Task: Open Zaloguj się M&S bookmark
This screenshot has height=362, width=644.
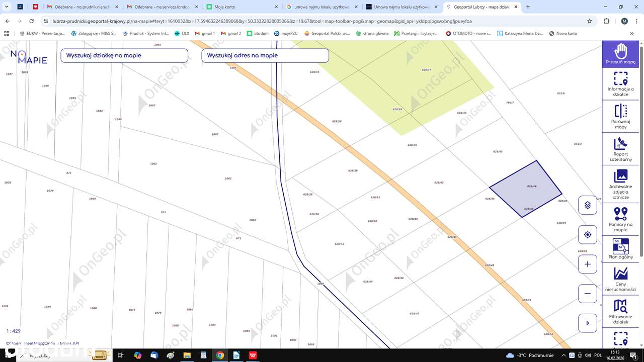Action: tap(94, 34)
